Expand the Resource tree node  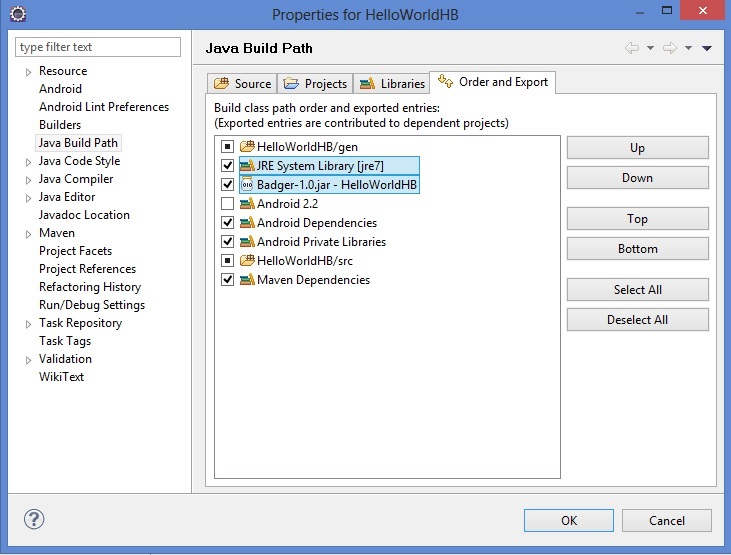tap(28, 72)
